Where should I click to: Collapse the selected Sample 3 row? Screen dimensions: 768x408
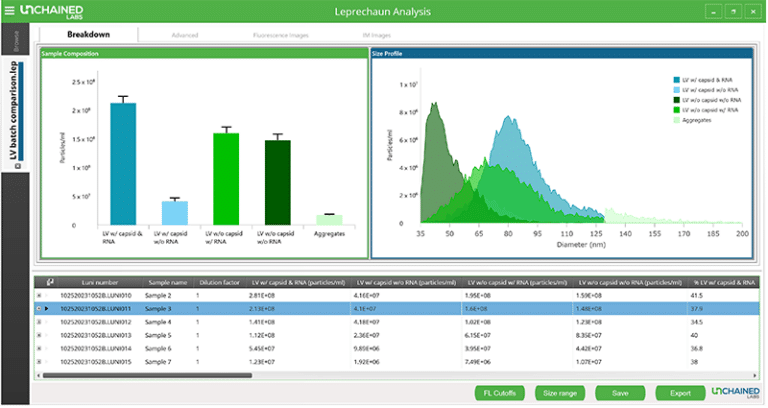coord(40,309)
